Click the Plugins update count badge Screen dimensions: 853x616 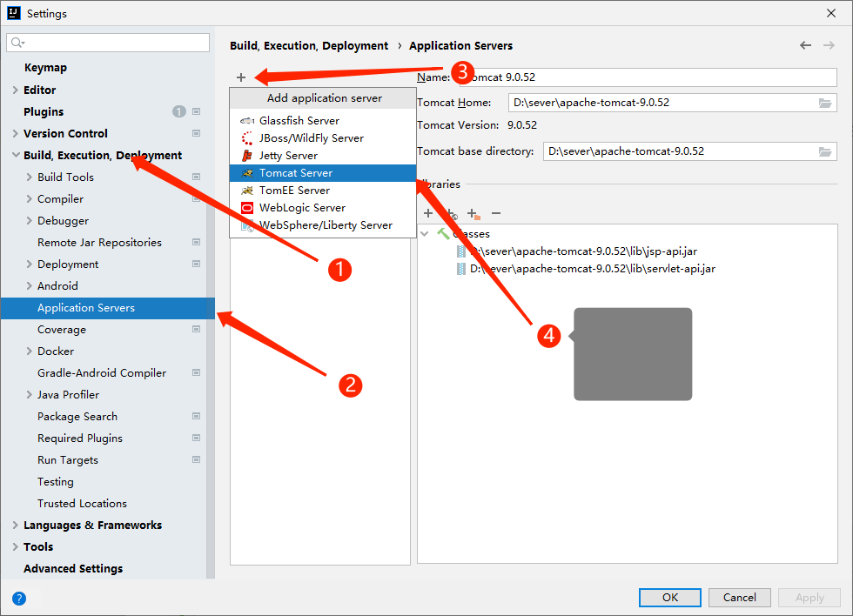pyautogui.click(x=179, y=111)
